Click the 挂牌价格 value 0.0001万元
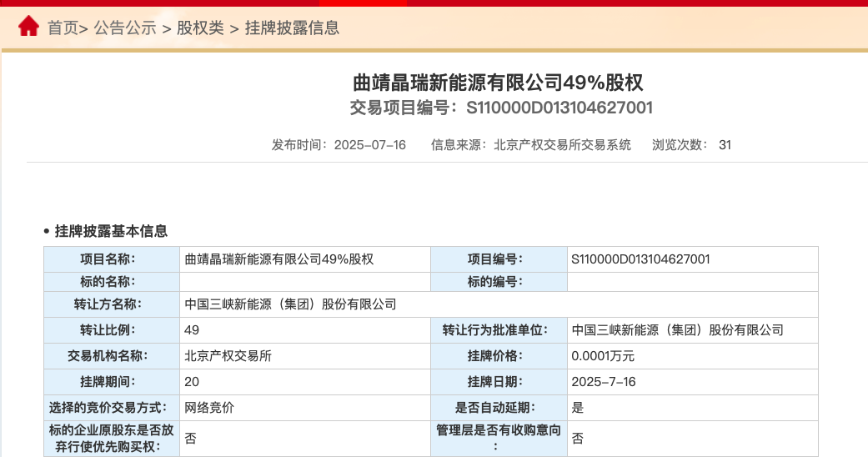This screenshot has height=457, width=868. (603, 356)
